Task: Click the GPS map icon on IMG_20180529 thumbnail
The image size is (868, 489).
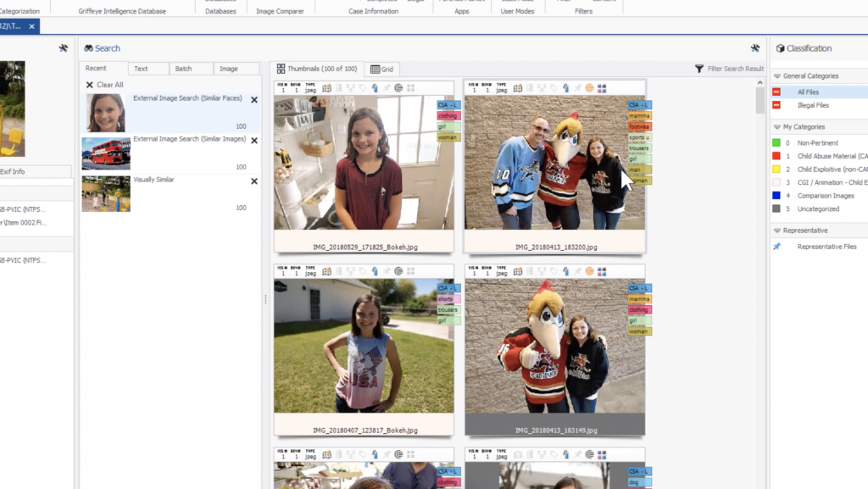Action: click(x=327, y=87)
